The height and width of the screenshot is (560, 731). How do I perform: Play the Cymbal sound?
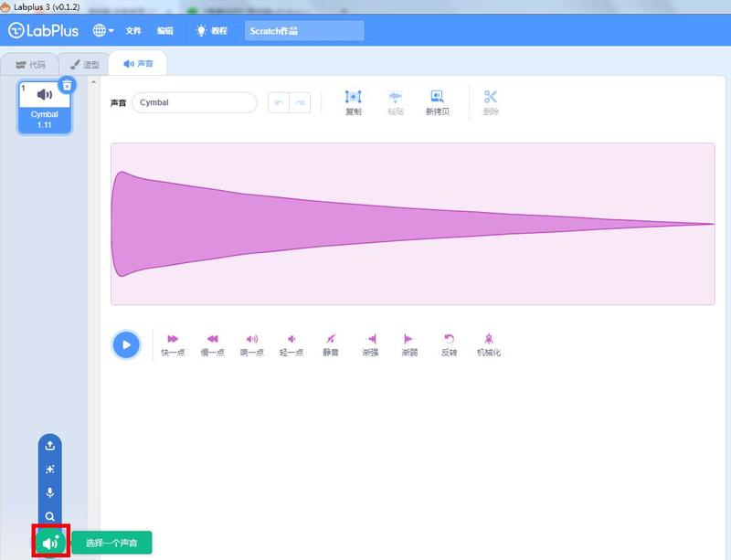click(126, 344)
